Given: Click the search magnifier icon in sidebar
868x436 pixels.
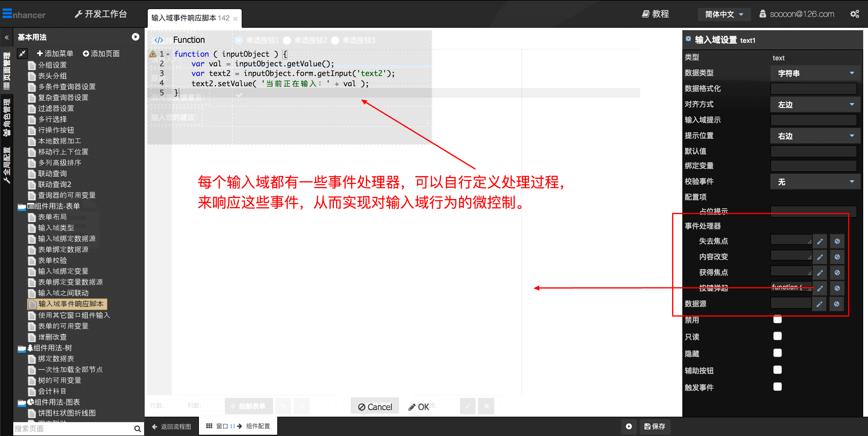Looking at the screenshot, I should (x=137, y=428).
